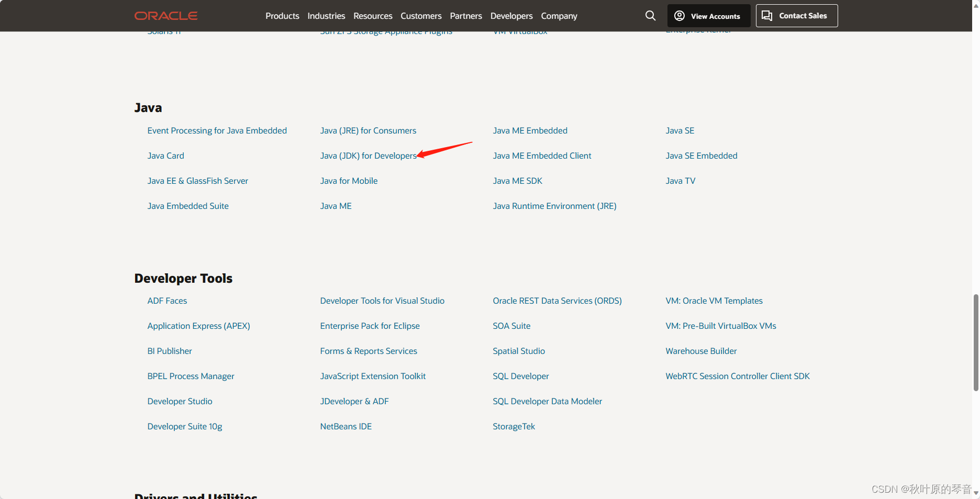Open WebRTC Session Controller Client SDK link
Image resolution: width=980 pixels, height=499 pixels.
pyautogui.click(x=738, y=376)
